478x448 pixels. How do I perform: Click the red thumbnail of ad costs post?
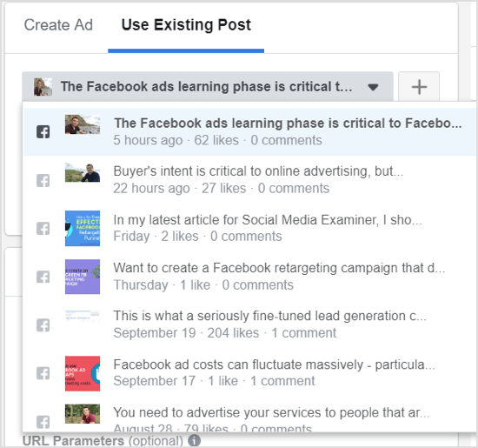[x=83, y=373]
